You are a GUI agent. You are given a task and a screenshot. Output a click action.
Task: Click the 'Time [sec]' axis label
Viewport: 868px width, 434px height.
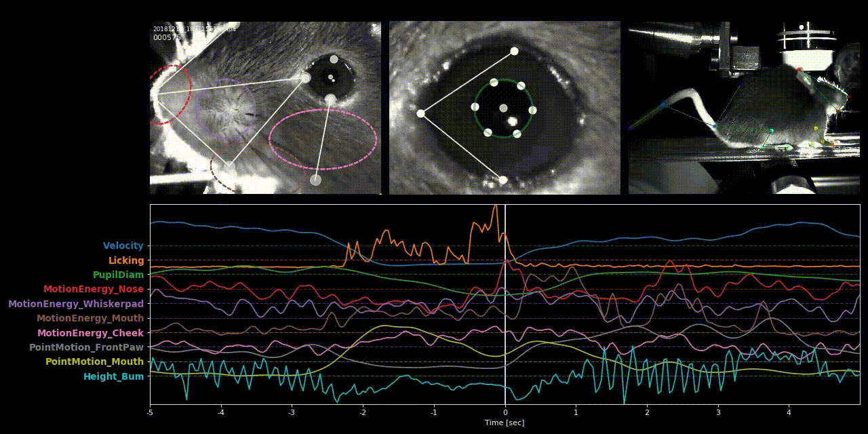pos(505,422)
